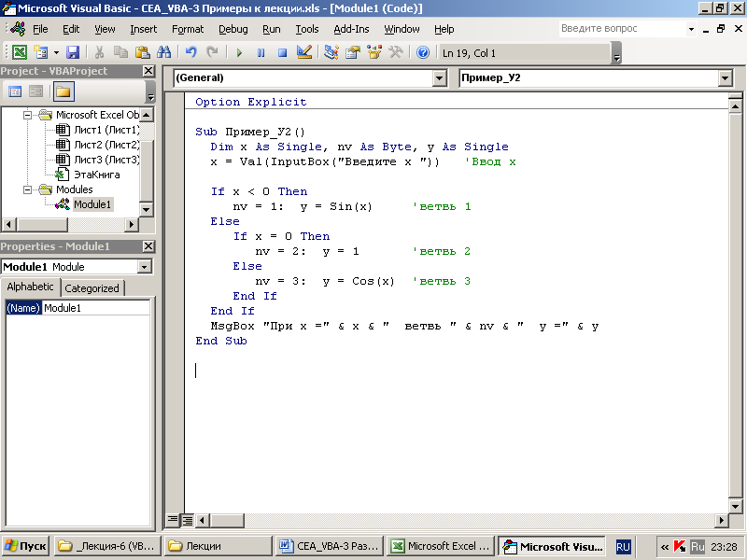Click the Copy icon in toolbar

coord(121,52)
